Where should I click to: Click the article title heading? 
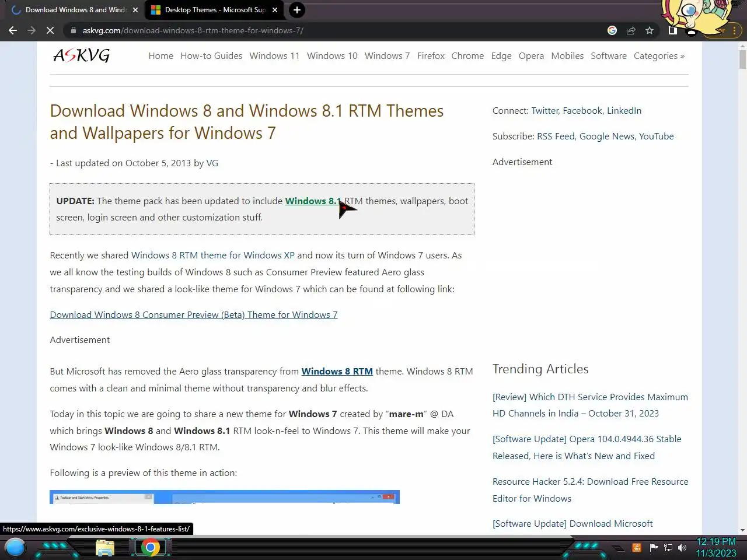tap(247, 122)
